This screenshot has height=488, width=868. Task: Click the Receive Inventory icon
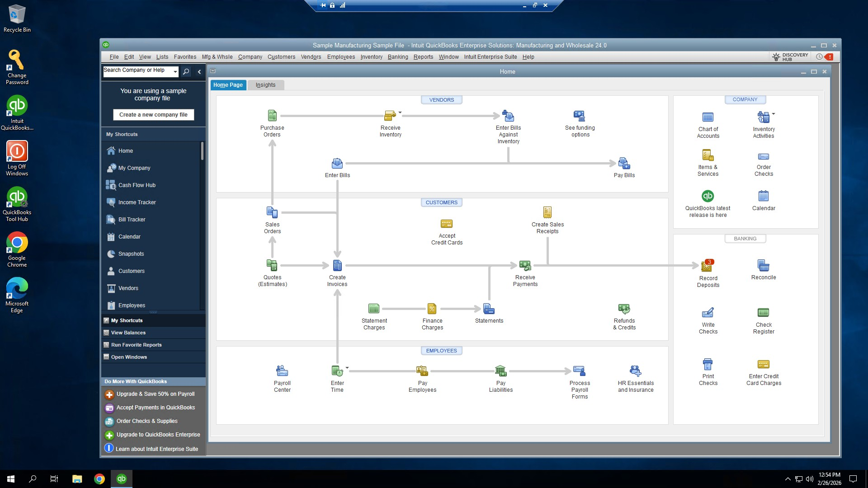tap(390, 116)
